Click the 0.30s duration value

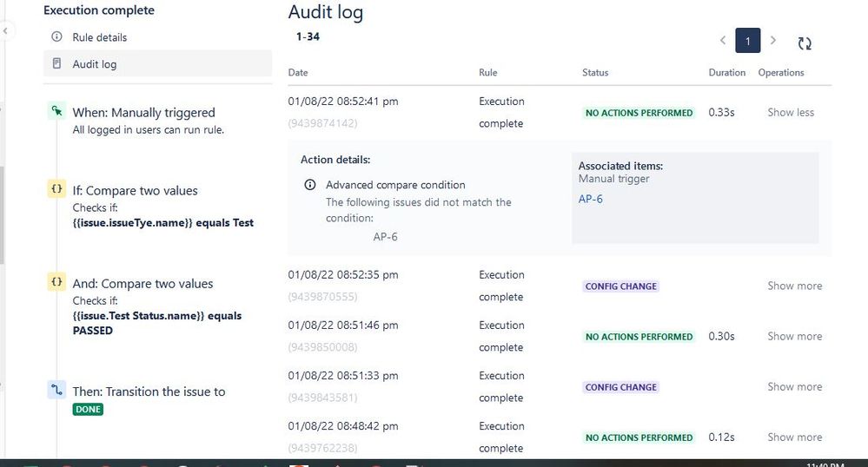pos(721,337)
